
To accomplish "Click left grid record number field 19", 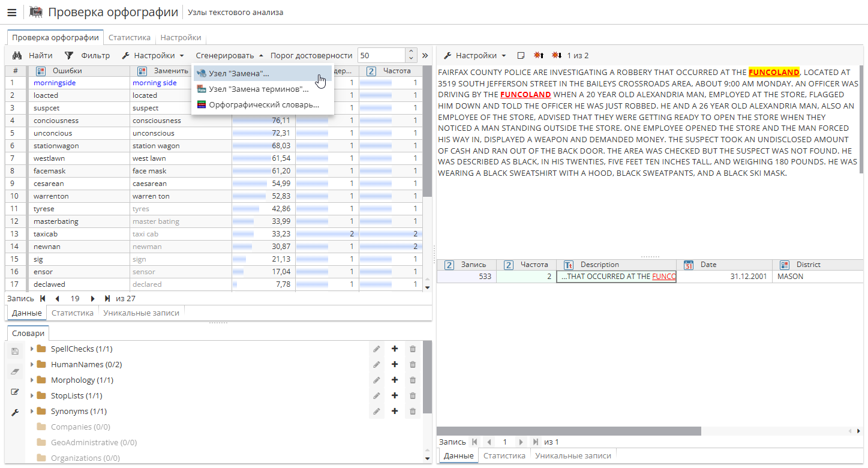I will pos(75,298).
